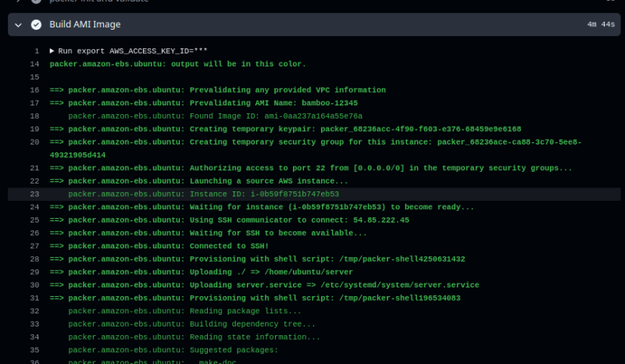Click the 4m 44s step duration
The image size is (625, 364).
click(x=602, y=25)
